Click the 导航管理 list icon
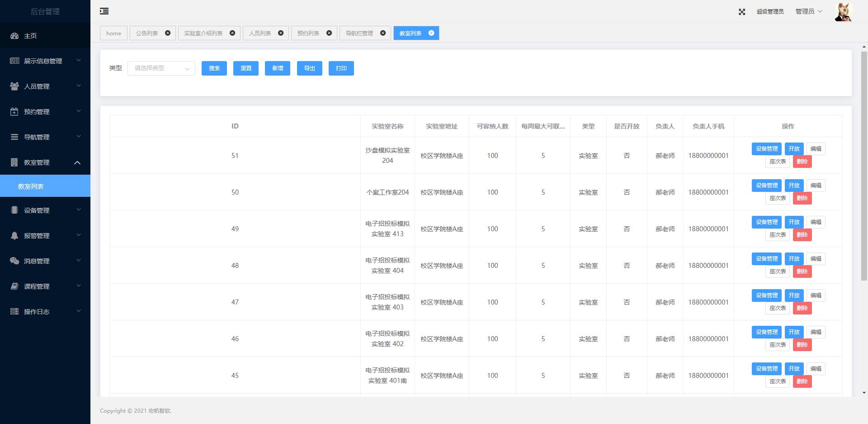 coord(14,137)
